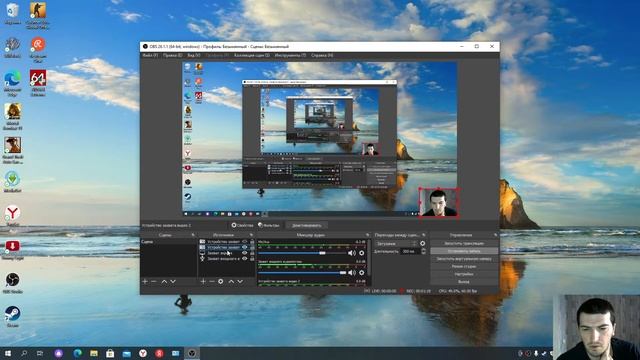640x360 pixels.
Task: Pop out the Управление dock panel
Action: 496,235
